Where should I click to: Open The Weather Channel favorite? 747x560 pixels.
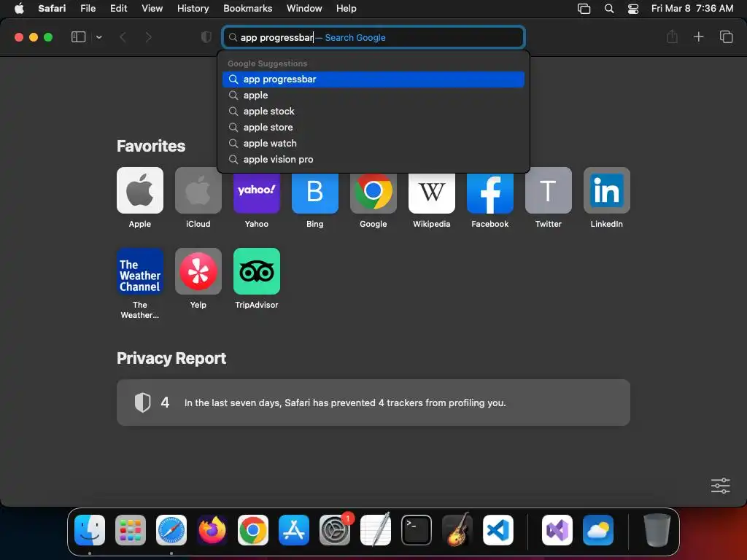(x=139, y=271)
